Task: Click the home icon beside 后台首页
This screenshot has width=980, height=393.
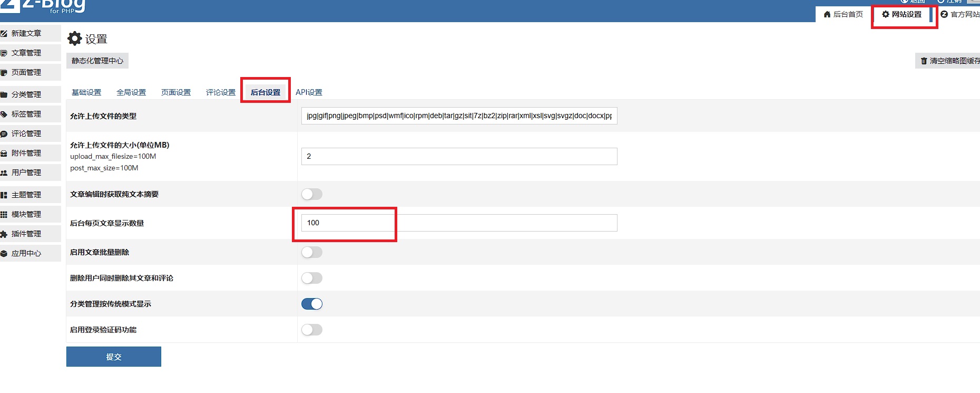Action: pos(827,14)
